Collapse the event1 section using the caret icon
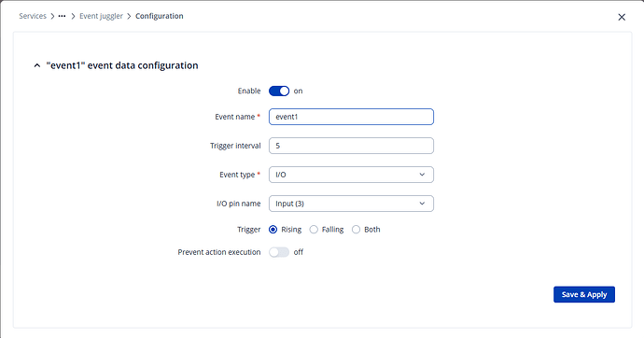 pos(37,65)
